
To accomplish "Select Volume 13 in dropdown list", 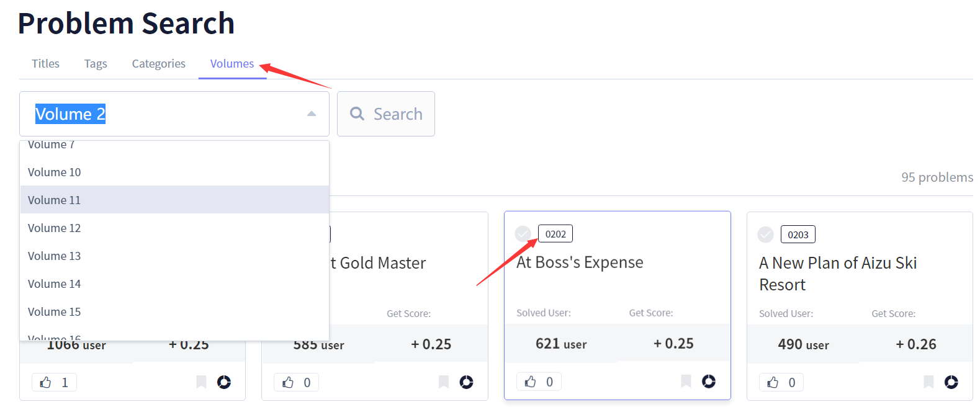I will tap(55, 256).
